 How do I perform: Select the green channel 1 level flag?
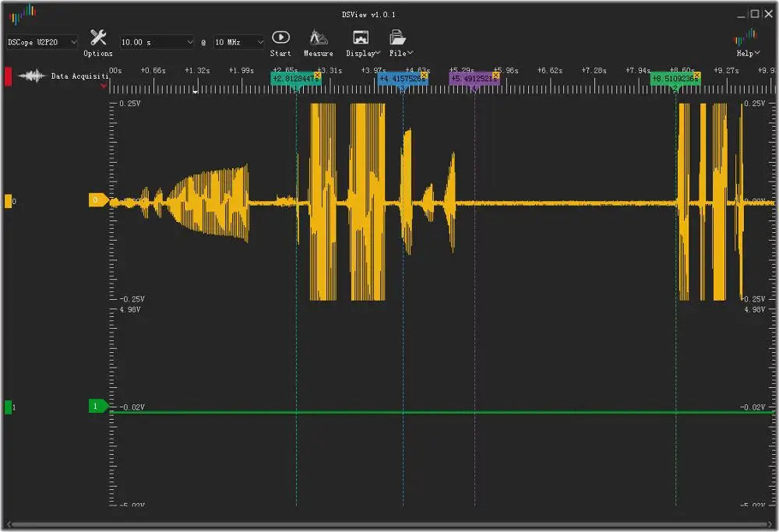98,406
